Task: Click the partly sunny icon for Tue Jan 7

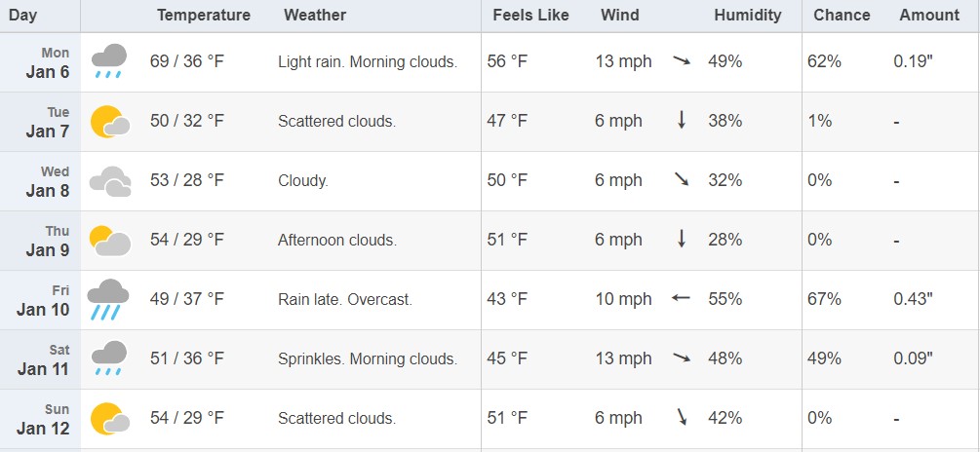Action: pyautogui.click(x=110, y=122)
